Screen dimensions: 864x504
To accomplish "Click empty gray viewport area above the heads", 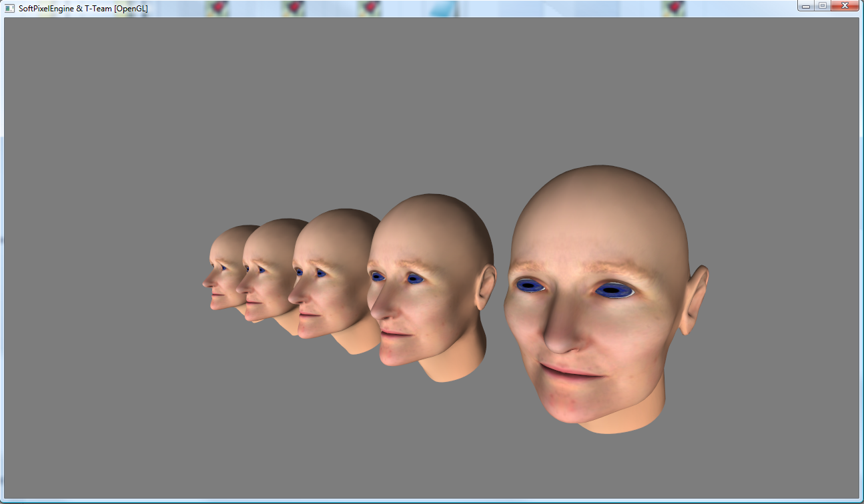I will point(427,100).
